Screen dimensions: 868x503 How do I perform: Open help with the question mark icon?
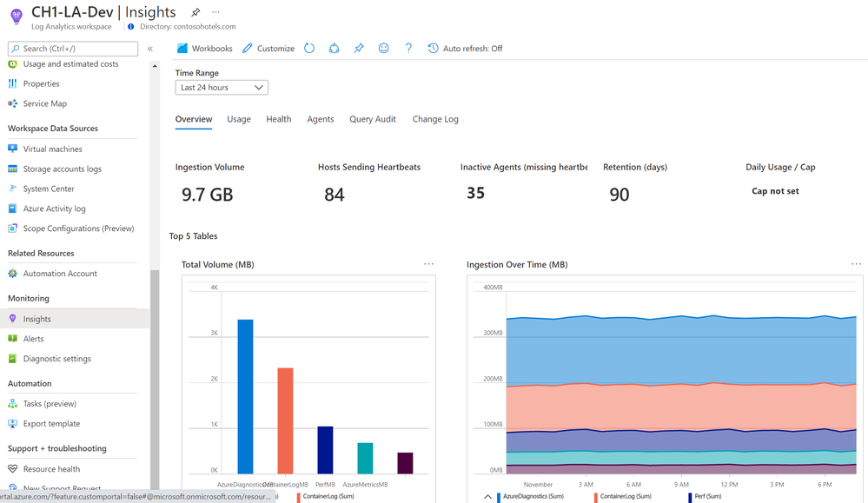tap(408, 49)
